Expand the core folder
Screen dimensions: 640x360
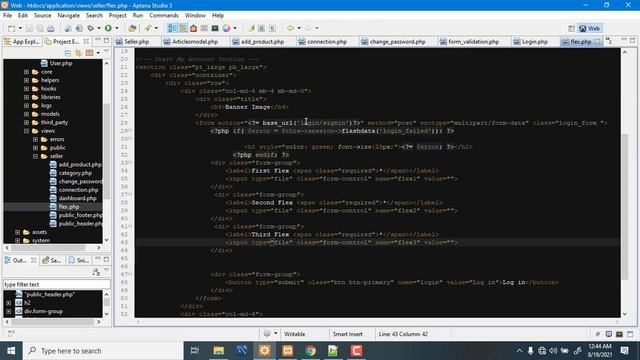point(27,72)
